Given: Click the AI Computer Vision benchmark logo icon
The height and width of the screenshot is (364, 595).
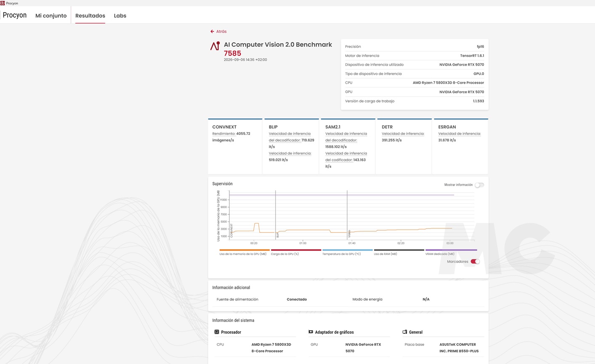Looking at the screenshot, I should [x=215, y=46].
